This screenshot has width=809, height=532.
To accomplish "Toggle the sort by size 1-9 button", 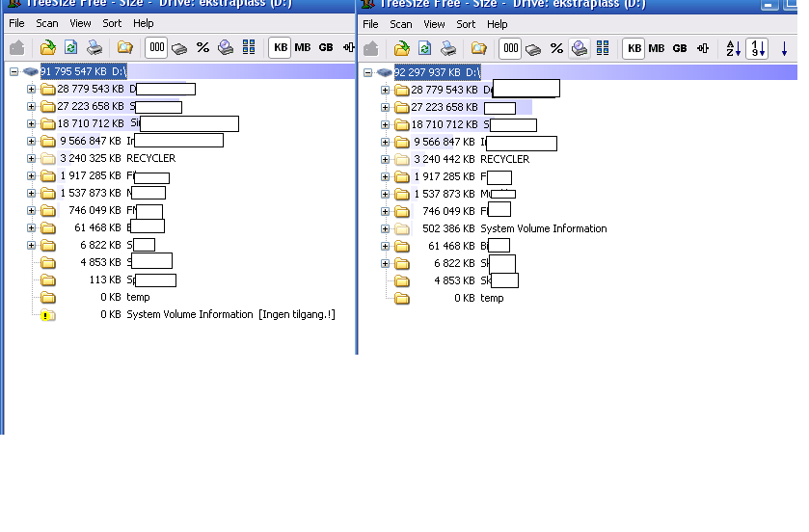I will [x=758, y=48].
